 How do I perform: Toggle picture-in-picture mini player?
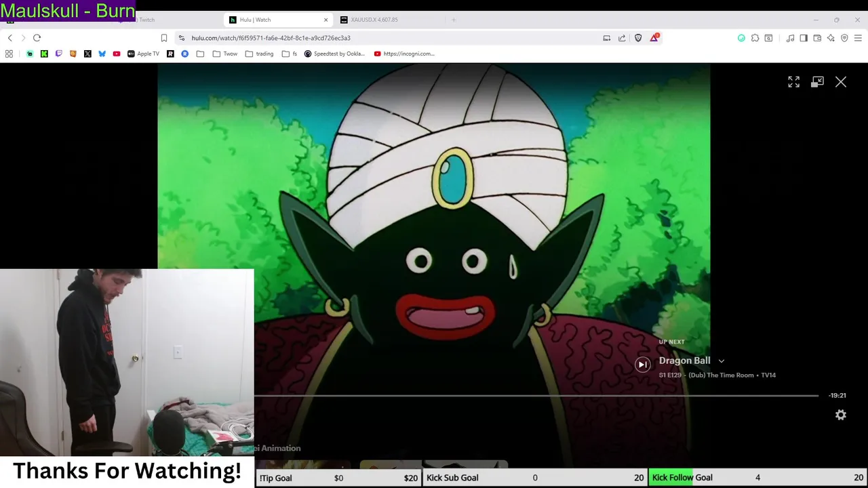coord(817,82)
